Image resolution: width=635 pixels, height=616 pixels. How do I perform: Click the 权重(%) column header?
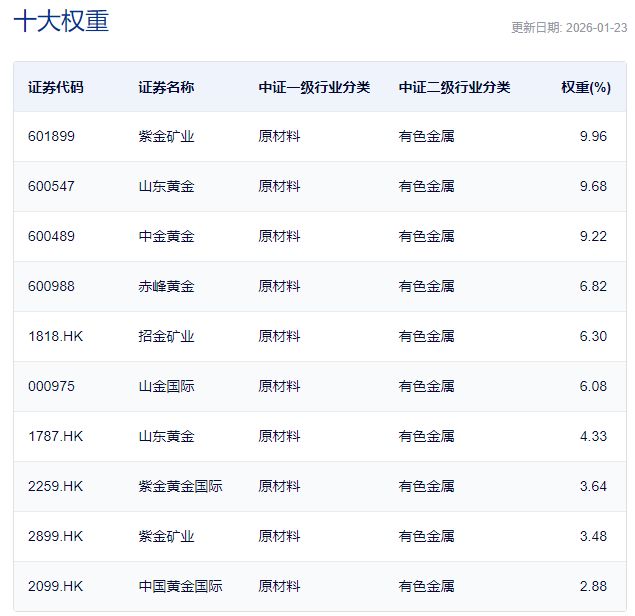pyautogui.click(x=586, y=87)
